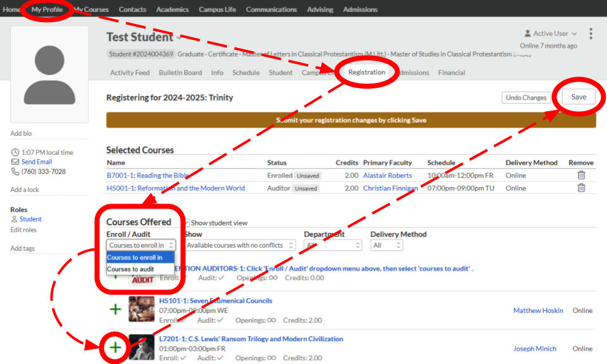
Task: Click trash icon for H5001-1 Reformation course
Action: (581, 188)
